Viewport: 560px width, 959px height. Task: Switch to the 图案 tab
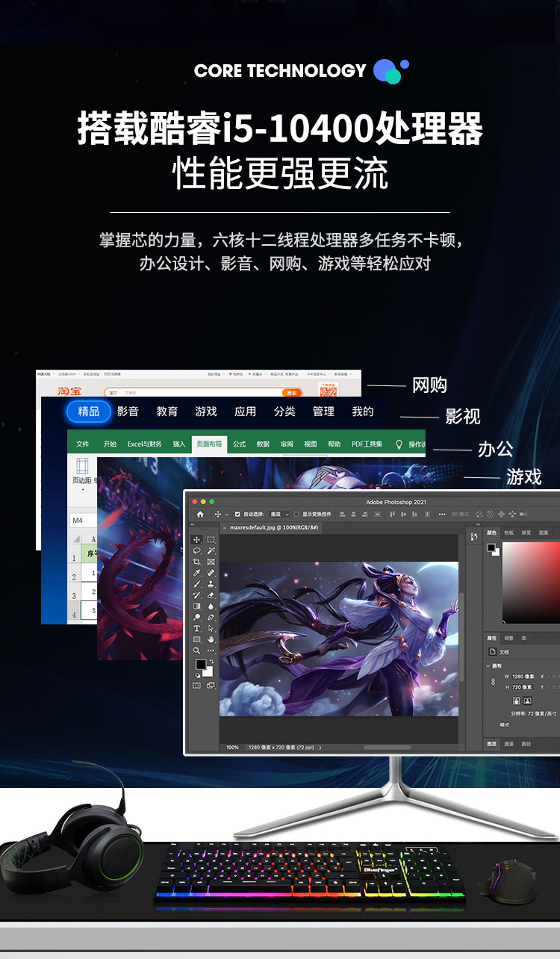[x=544, y=533]
